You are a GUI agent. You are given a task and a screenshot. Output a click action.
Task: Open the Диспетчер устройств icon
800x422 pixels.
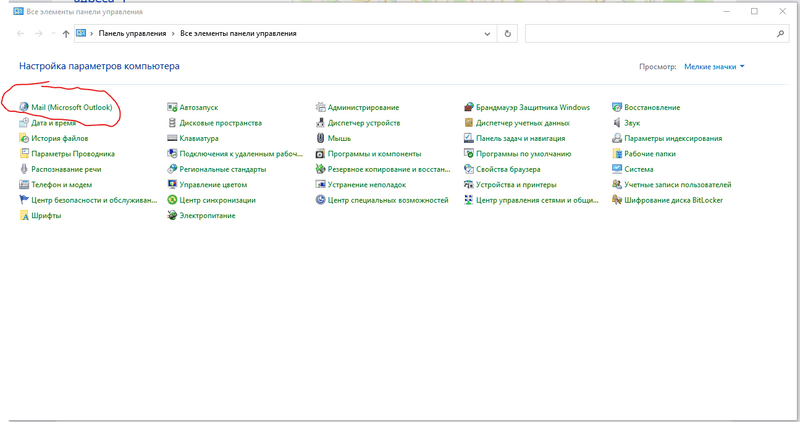[321, 123]
